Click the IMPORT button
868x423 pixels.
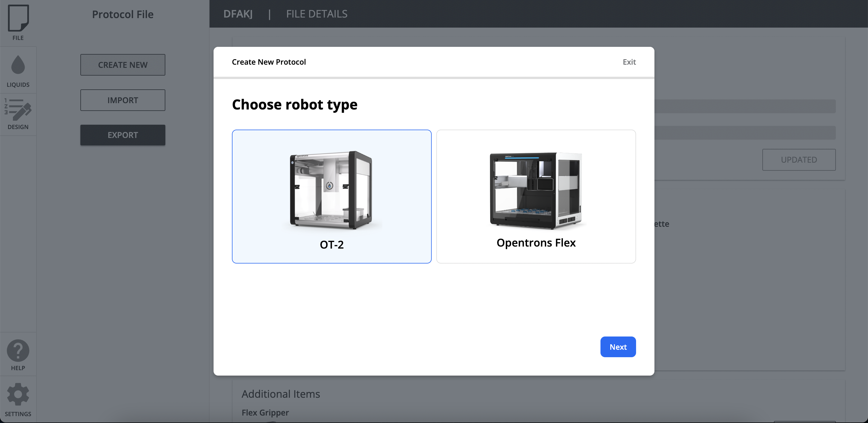point(123,100)
